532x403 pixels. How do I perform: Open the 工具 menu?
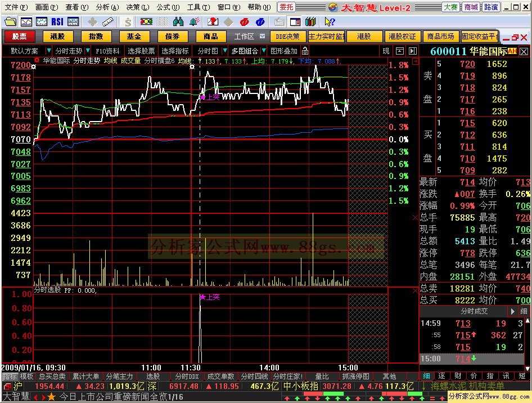click(198, 7)
